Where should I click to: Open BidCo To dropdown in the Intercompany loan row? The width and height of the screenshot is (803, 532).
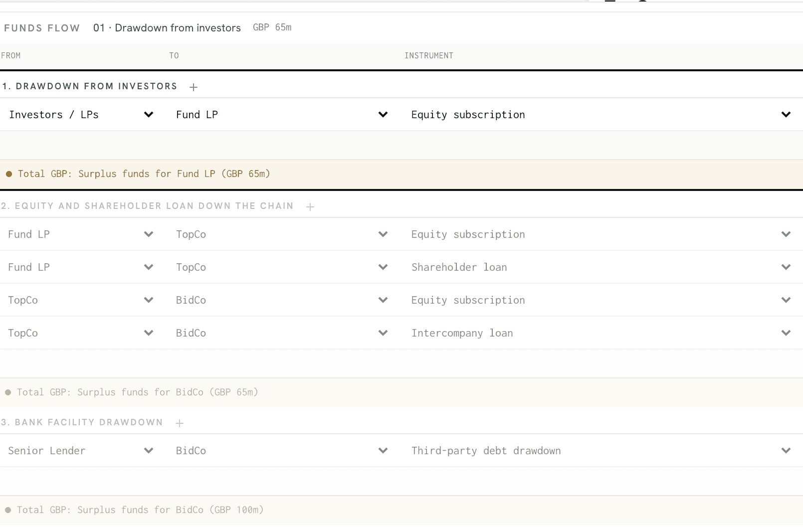(x=282, y=333)
